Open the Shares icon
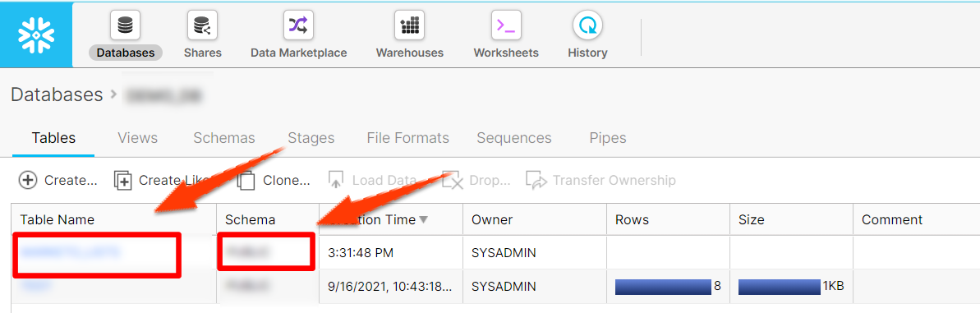Screen dimensions: 980x313 pos(203,25)
